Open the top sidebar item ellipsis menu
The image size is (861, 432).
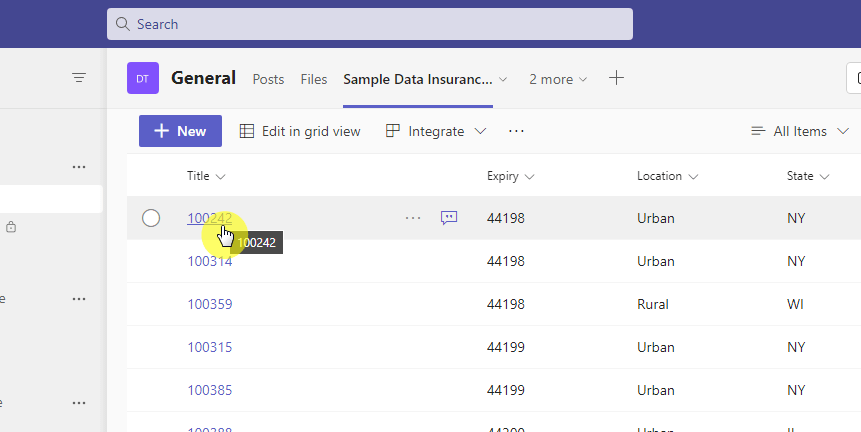(79, 166)
